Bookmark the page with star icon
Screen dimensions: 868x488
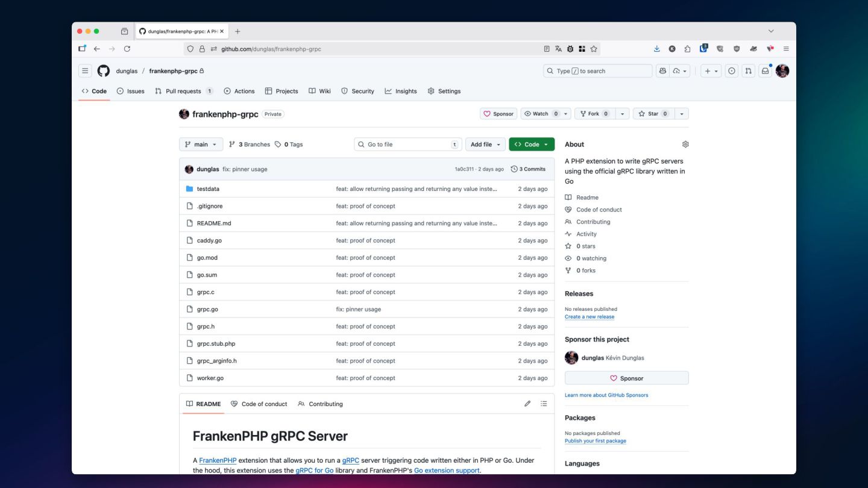(594, 49)
